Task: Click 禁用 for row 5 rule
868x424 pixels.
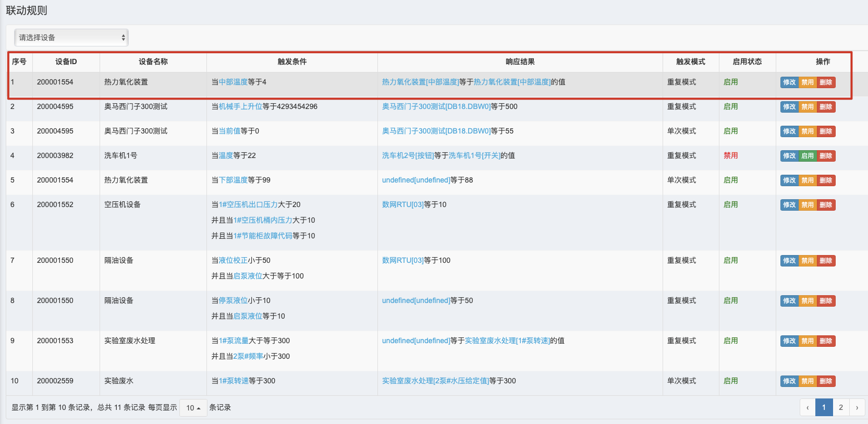Action: click(x=808, y=180)
